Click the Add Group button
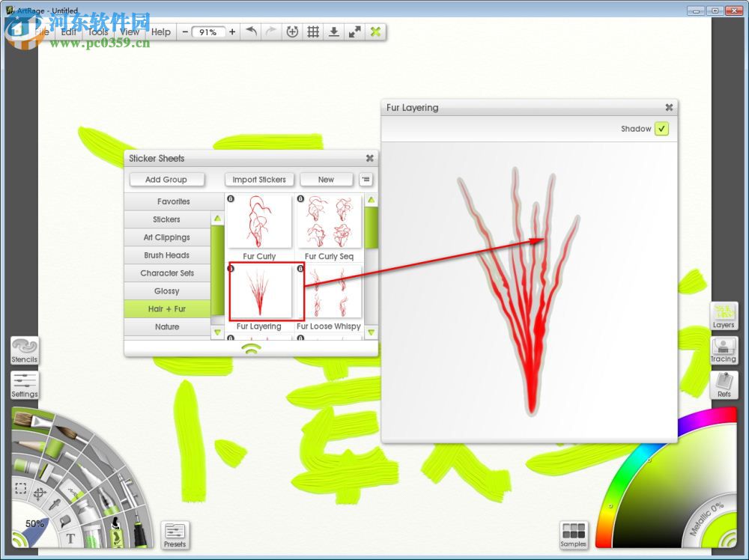 (x=166, y=180)
